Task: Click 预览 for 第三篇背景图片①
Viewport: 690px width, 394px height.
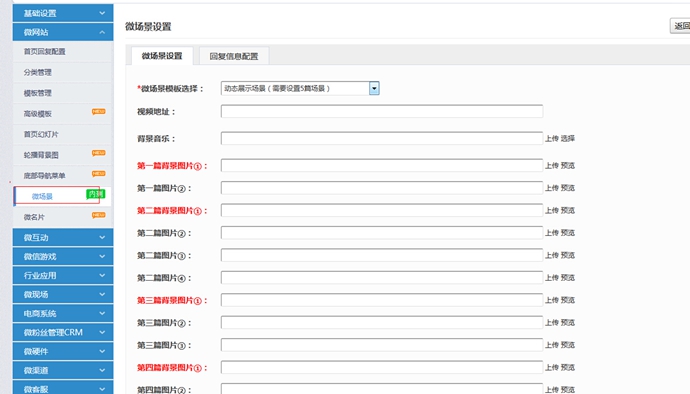Action: click(x=568, y=300)
